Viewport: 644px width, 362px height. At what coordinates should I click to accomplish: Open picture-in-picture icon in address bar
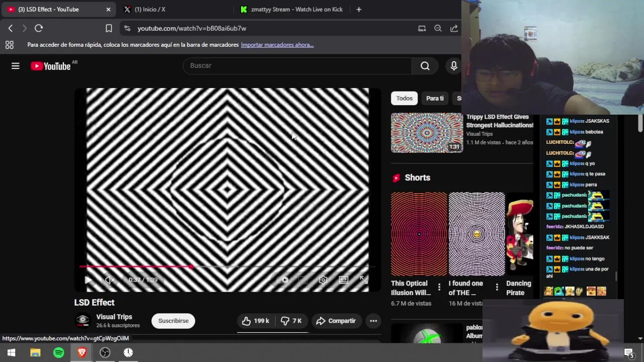click(422, 29)
